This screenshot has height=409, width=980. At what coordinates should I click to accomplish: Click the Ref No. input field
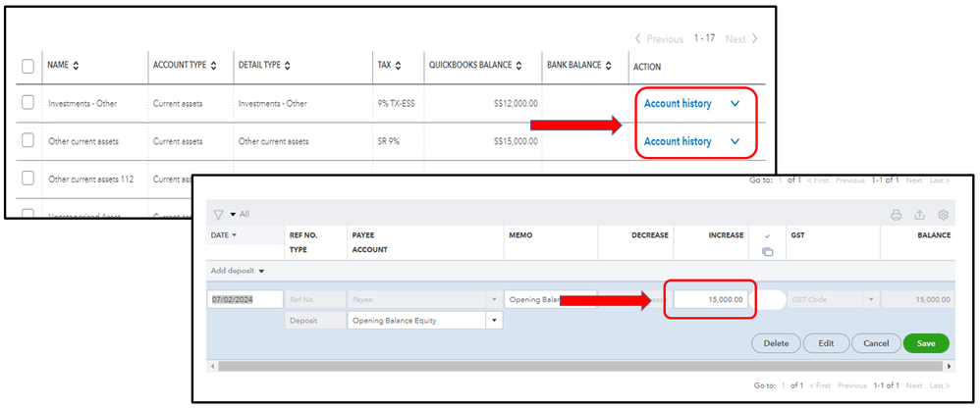pos(315,300)
